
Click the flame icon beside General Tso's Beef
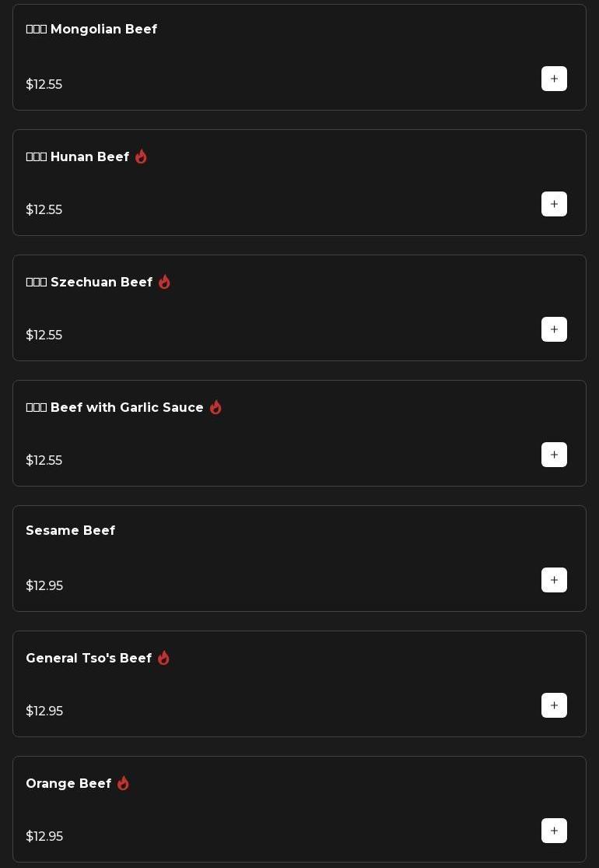[163, 658]
